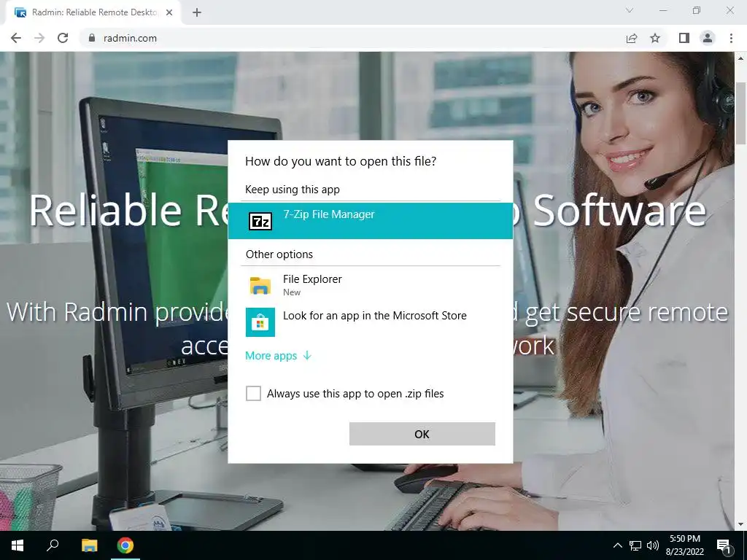Open the Windows Start menu
The width and height of the screenshot is (747, 560).
tap(18, 545)
